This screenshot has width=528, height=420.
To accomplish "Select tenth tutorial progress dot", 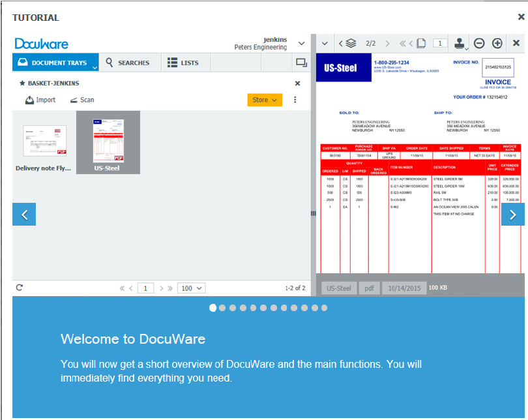I will pyautogui.click(x=304, y=308).
